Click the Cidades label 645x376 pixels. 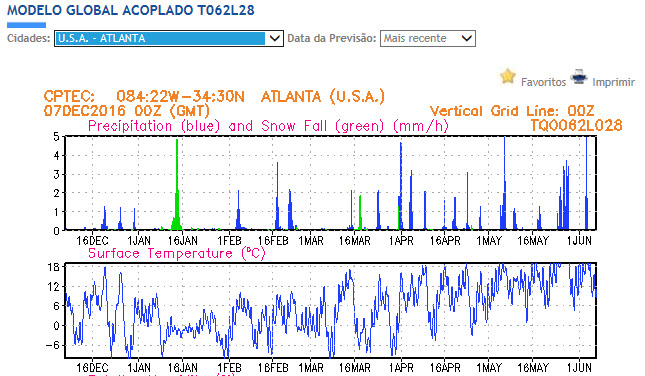28,38
